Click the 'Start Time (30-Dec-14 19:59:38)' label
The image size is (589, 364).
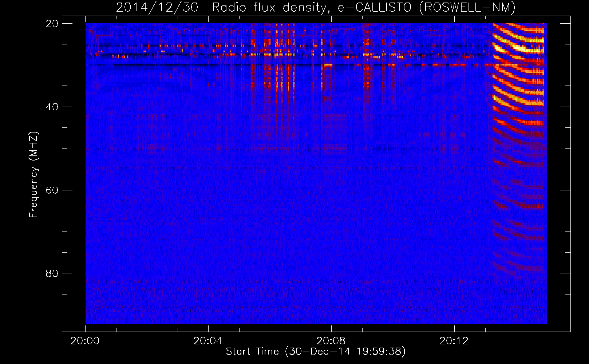[316, 352]
